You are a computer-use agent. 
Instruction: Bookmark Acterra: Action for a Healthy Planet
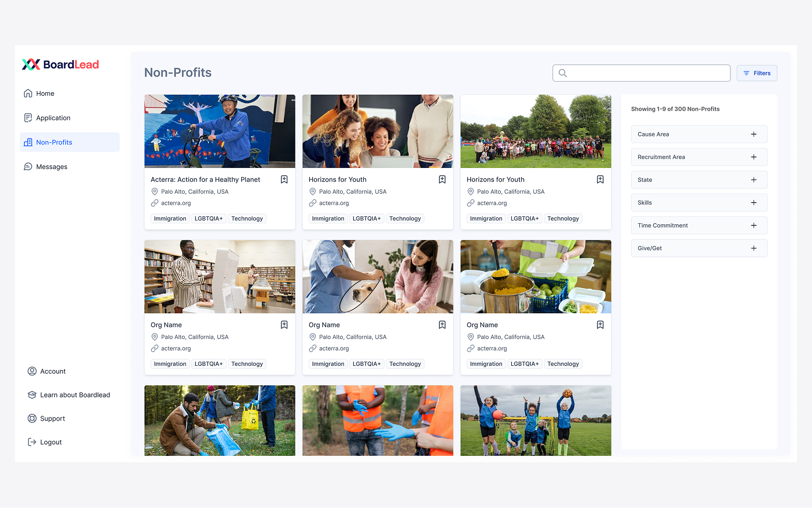(284, 180)
